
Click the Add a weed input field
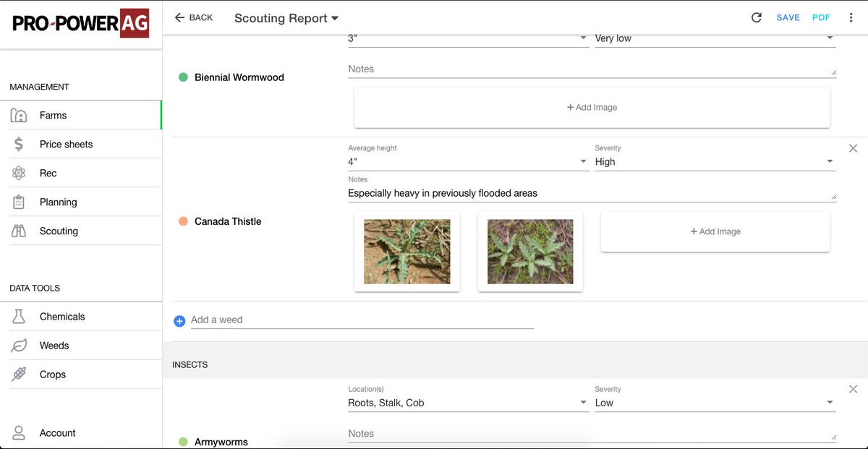(x=362, y=320)
